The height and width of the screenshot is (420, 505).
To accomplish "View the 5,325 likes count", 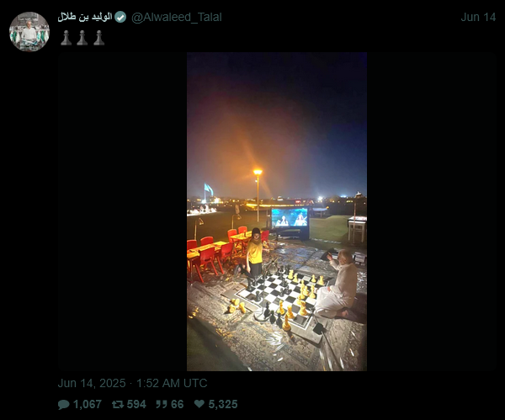I will click(223, 404).
